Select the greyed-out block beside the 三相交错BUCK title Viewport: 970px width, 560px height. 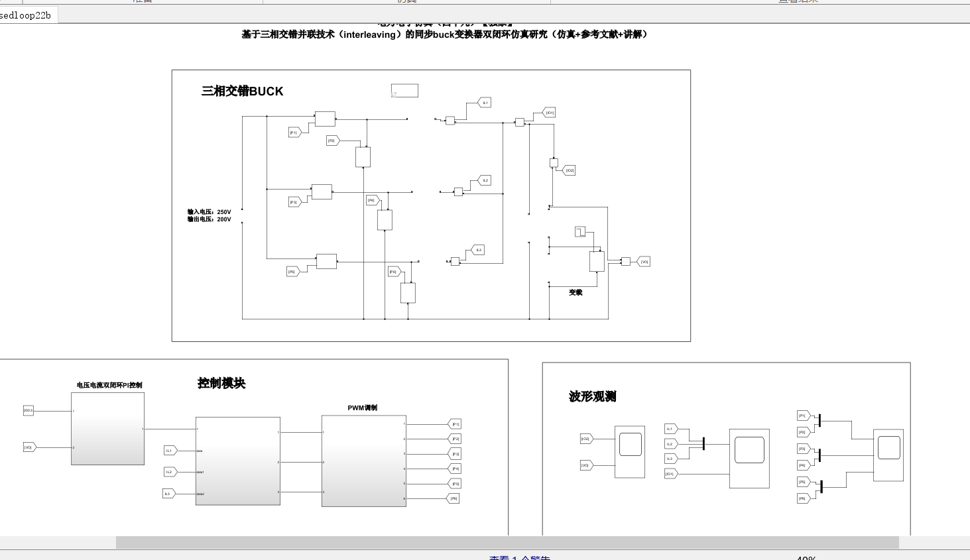pos(404,91)
